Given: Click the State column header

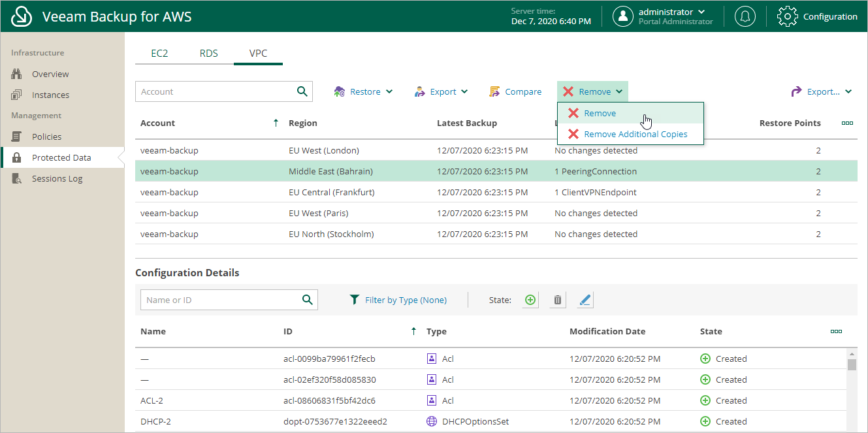Looking at the screenshot, I should point(711,331).
